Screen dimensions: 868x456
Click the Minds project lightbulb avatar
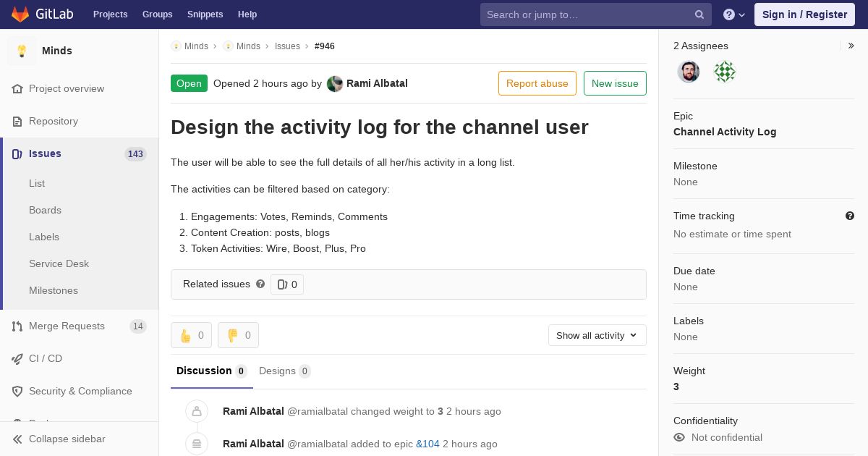[22, 51]
